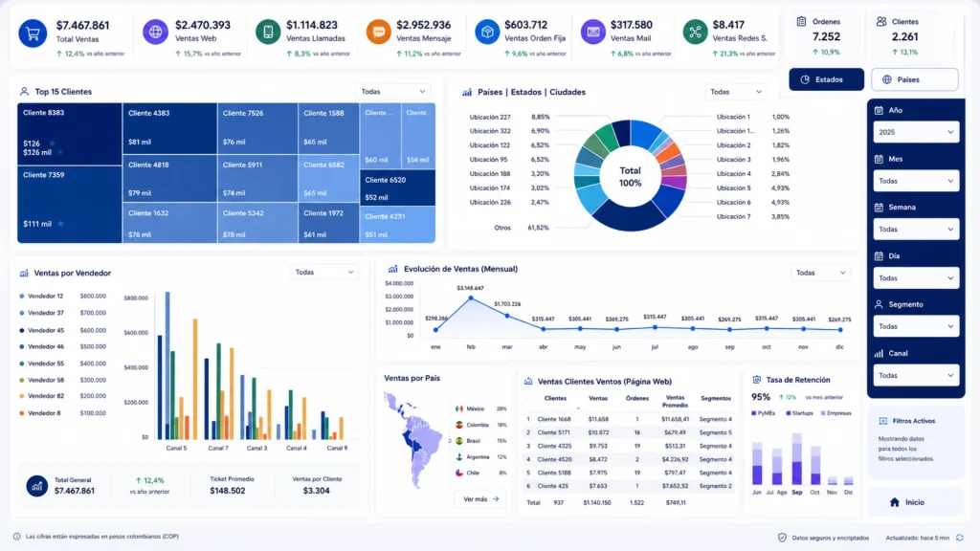Click the calendar icon beside Semana

point(879,207)
